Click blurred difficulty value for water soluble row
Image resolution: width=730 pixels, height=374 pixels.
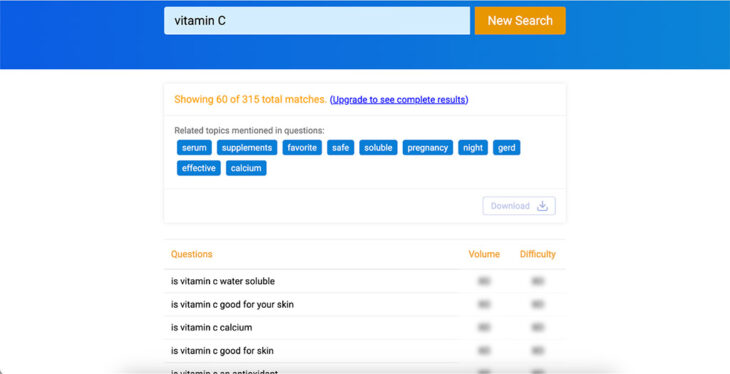pos(538,281)
